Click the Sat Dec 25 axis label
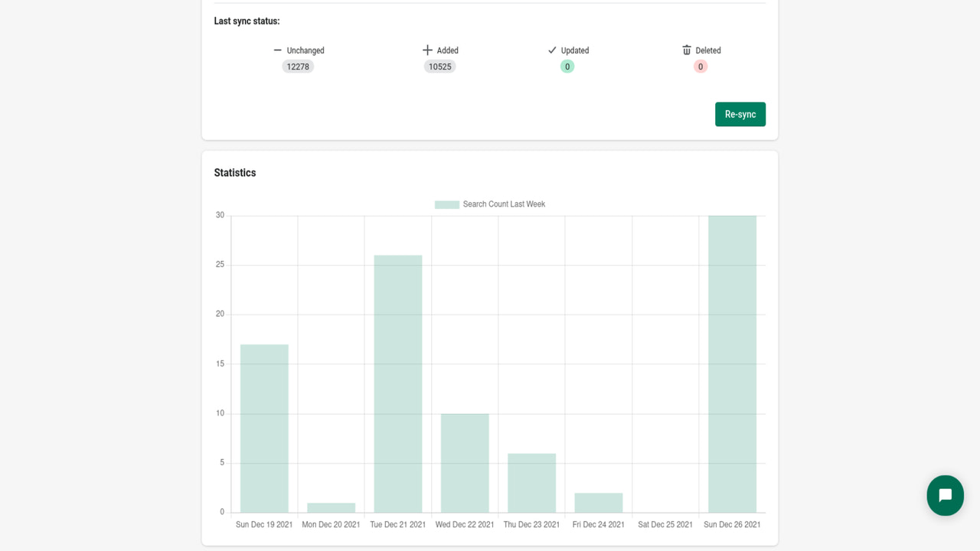This screenshot has height=551, width=980. (665, 524)
